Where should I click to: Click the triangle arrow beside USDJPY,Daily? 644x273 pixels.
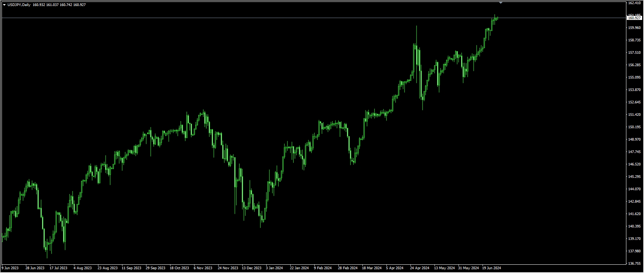(x=4, y=5)
